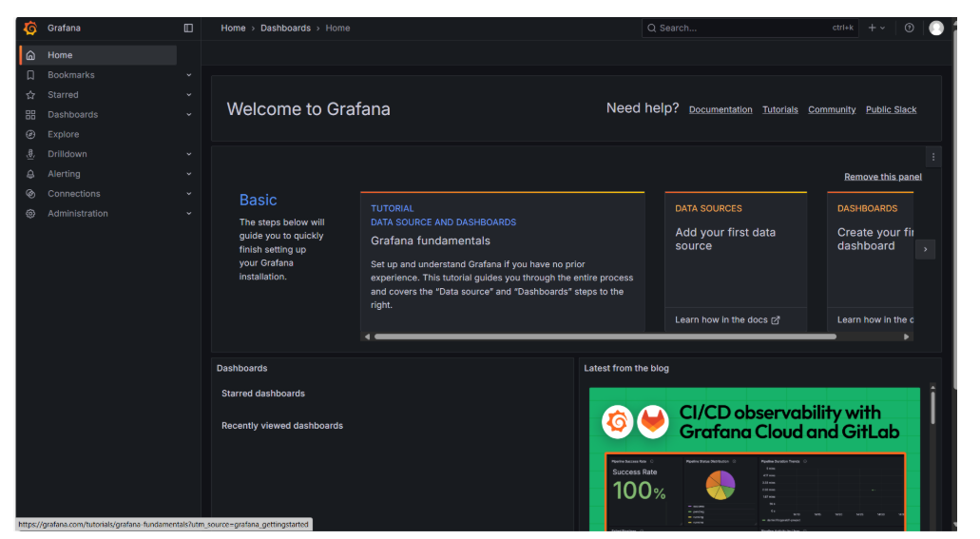The width and height of the screenshot is (980, 539).
Task: Click the right arrow of the cards scrollbar
Action: [x=906, y=337]
